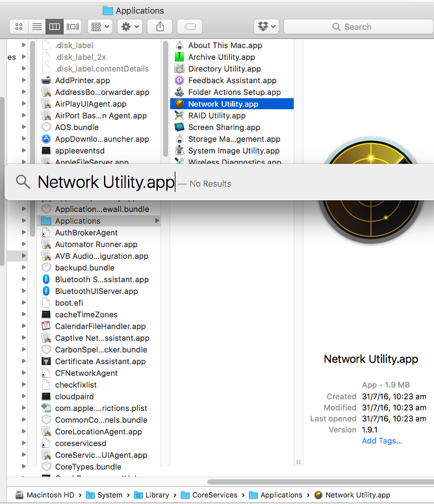Select Bluetooth S...ssistant.app icon
The width and height of the screenshot is (434, 504).
[46, 280]
